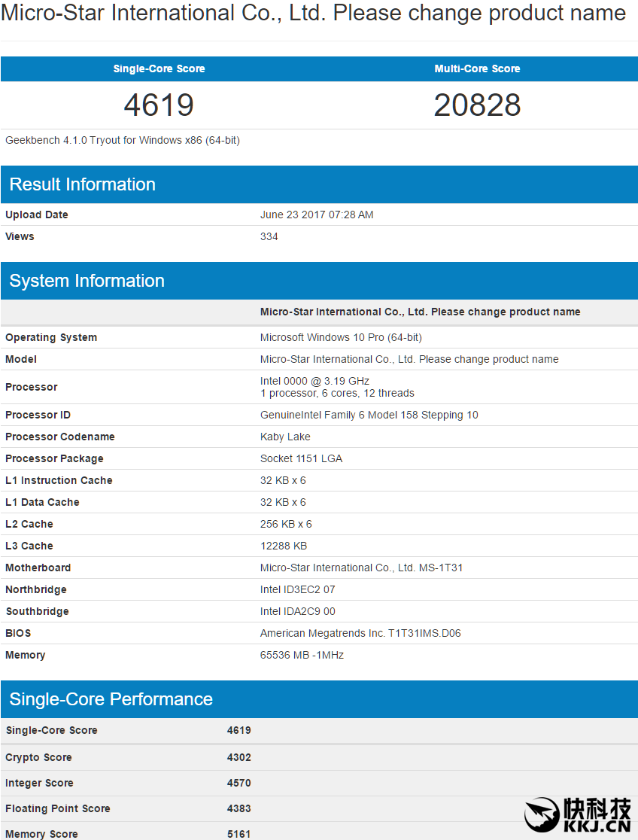This screenshot has width=638, height=840.
Task: Select the Single-Core Score header label
Action: pyautogui.click(x=159, y=68)
